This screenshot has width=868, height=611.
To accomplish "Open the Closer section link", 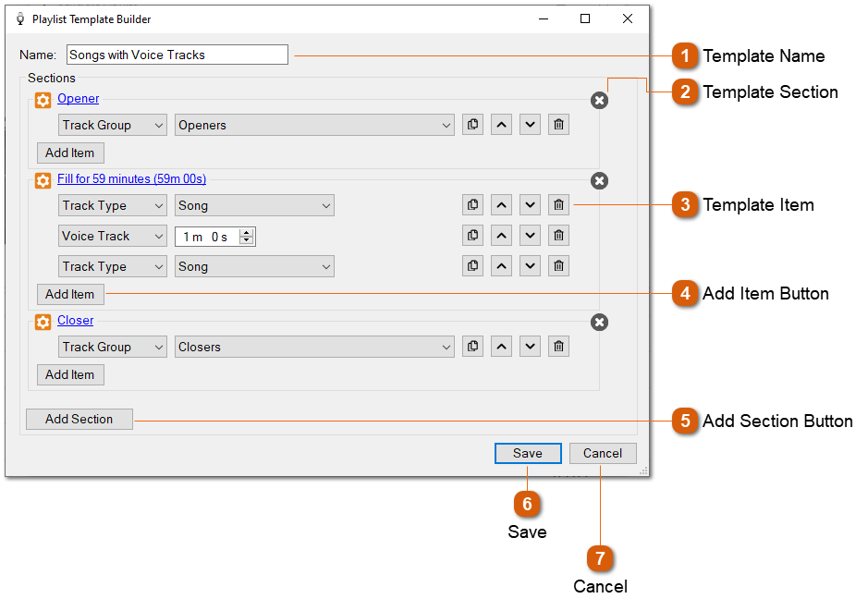I will 75,320.
